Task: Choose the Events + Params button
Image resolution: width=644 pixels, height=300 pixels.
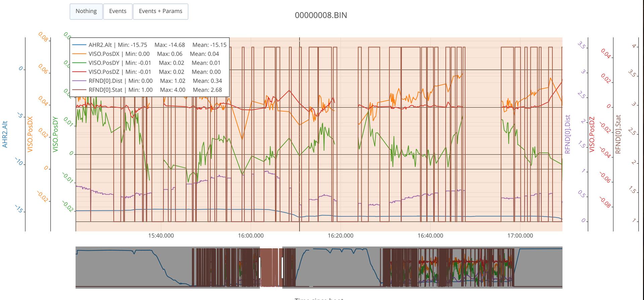Action: [161, 11]
